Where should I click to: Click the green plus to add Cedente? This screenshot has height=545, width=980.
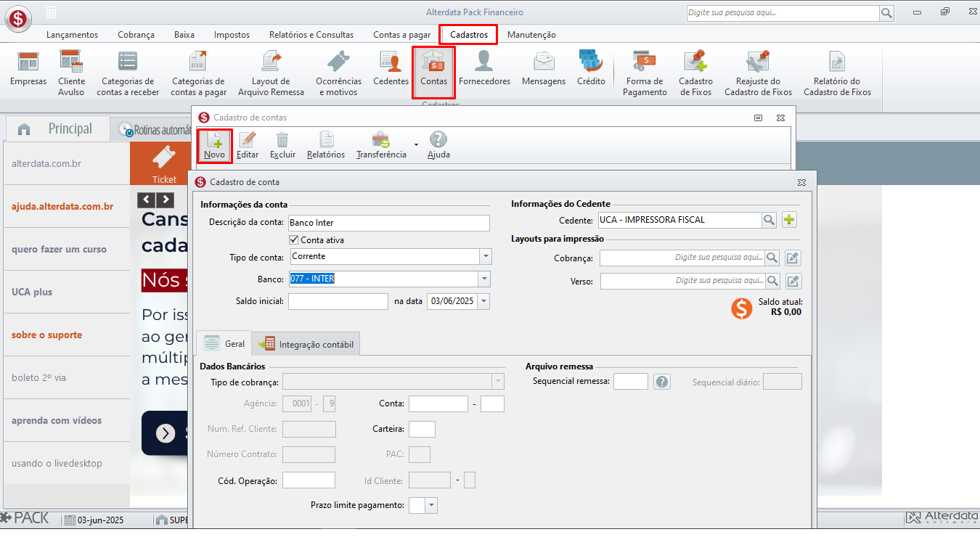pos(789,220)
